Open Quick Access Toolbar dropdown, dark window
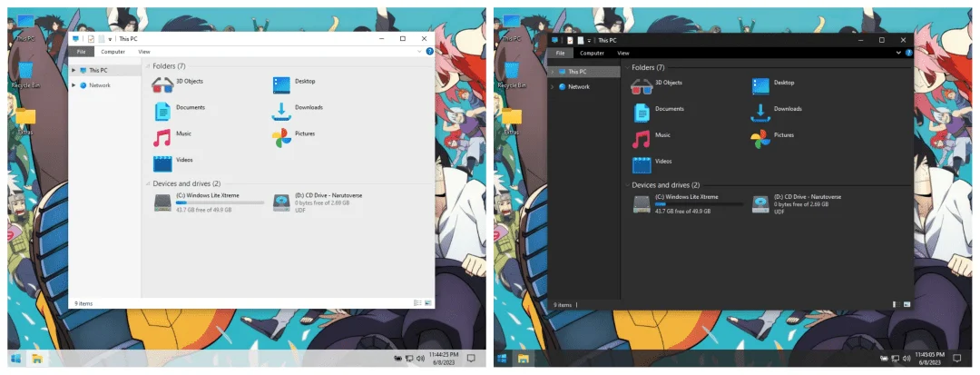Viewport: 980px width, 375px height. point(589,40)
